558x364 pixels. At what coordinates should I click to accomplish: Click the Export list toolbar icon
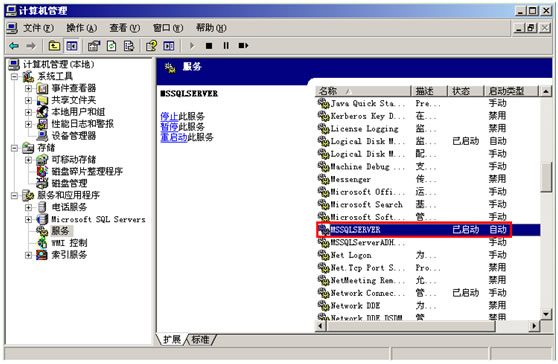click(x=128, y=46)
